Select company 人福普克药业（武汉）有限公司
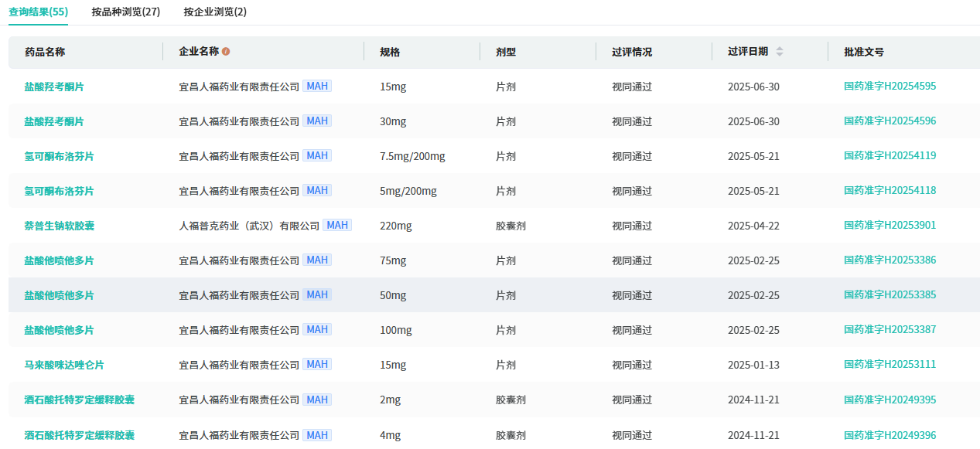This screenshot has height=449, width=980. (249, 226)
